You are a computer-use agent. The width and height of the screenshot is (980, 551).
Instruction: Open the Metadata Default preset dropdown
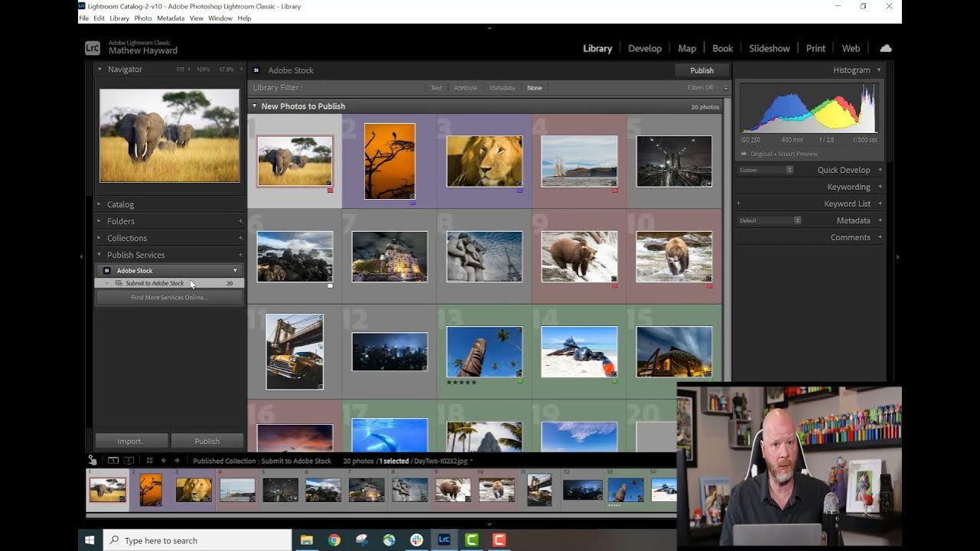click(x=769, y=220)
